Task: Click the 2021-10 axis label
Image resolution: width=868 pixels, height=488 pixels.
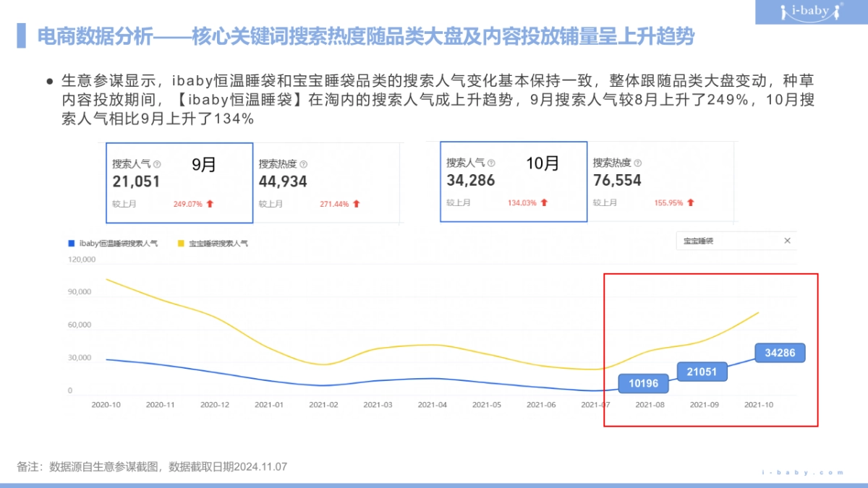Action: click(x=760, y=405)
